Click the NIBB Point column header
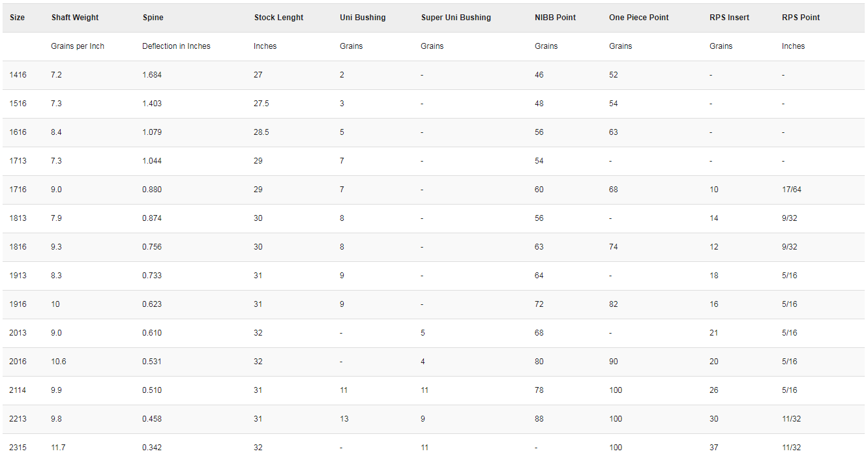The width and height of the screenshot is (868, 460). click(555, 18)
